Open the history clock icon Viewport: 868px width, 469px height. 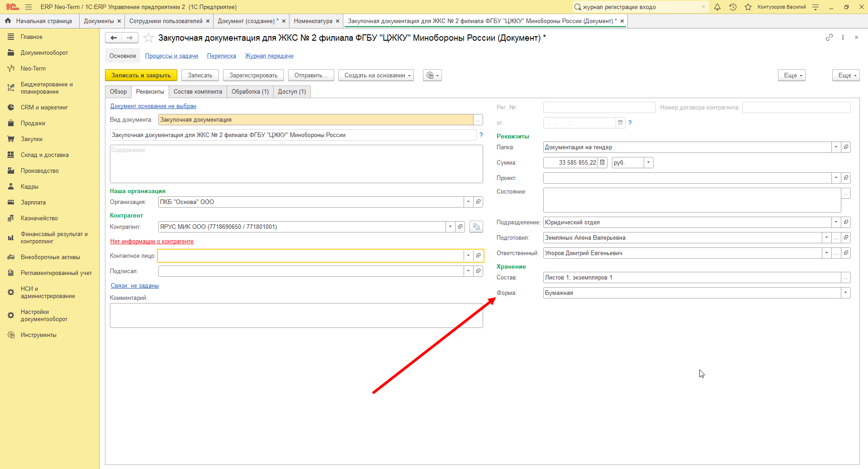[x=733, y=7]
